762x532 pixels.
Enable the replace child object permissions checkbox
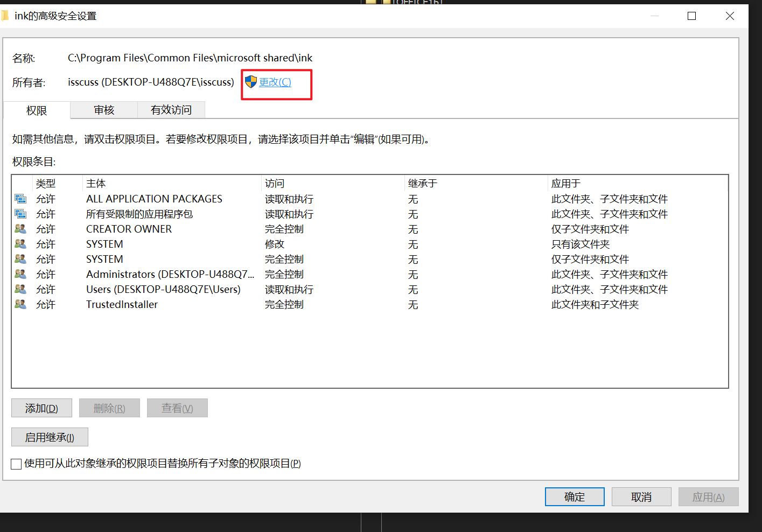coord(17,464)
